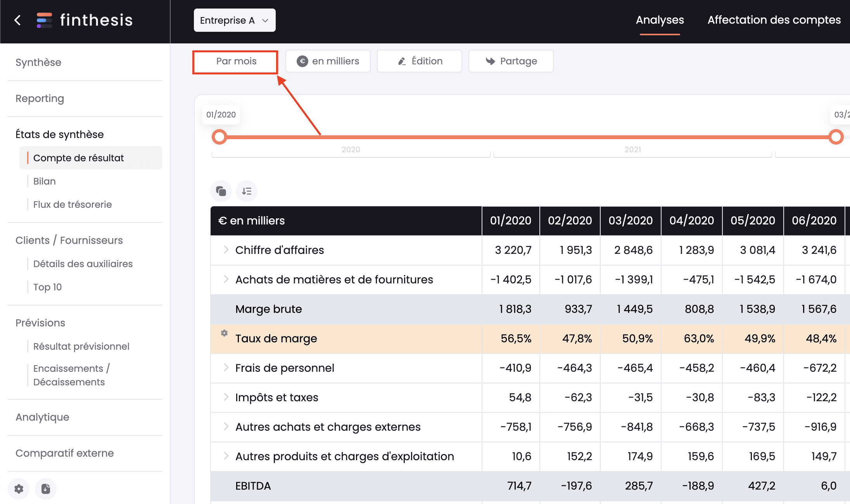Open sidebar settings gear icon
This screenshot has width=850, height=504.
coord(19,488)
